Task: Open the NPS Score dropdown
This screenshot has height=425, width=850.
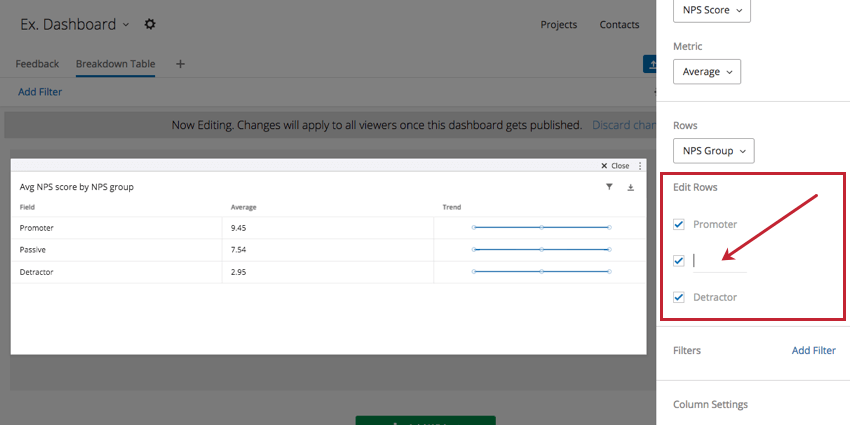Action: pyautogui.click(x=712, y=10)
